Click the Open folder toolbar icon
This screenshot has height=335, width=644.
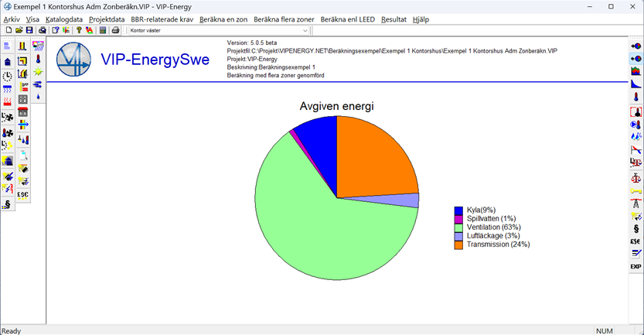[x=18, y=30]
